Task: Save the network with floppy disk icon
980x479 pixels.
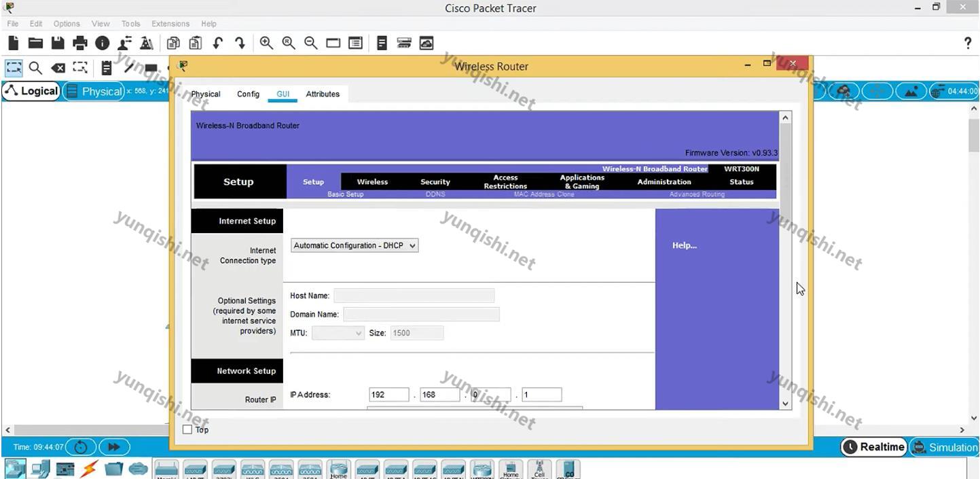Action: [x=58, y=43]
